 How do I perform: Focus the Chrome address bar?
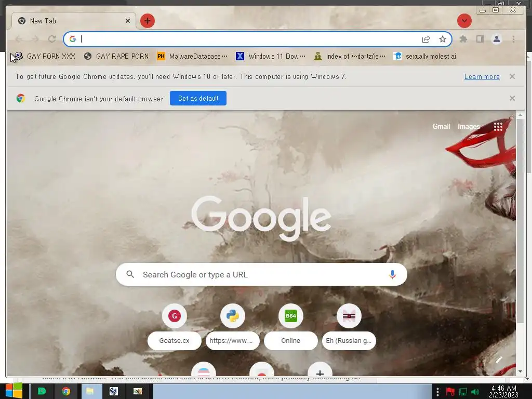pyautogui.click(x=249, y=39)
